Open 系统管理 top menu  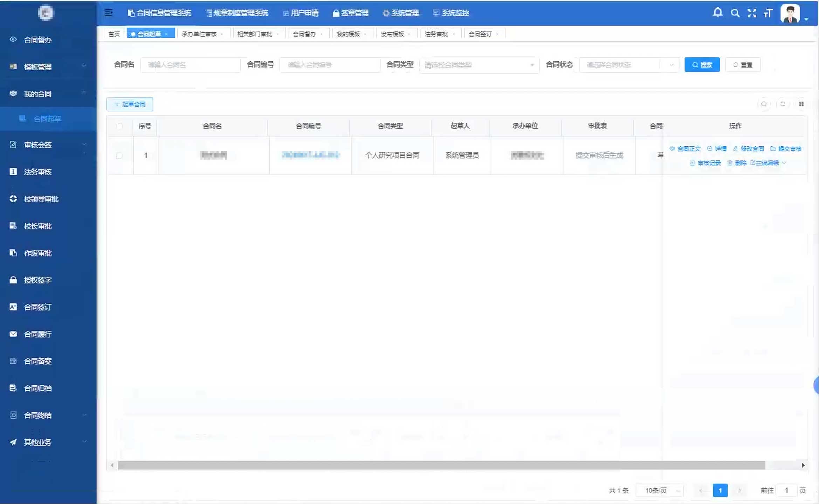[x=401, y=13]
